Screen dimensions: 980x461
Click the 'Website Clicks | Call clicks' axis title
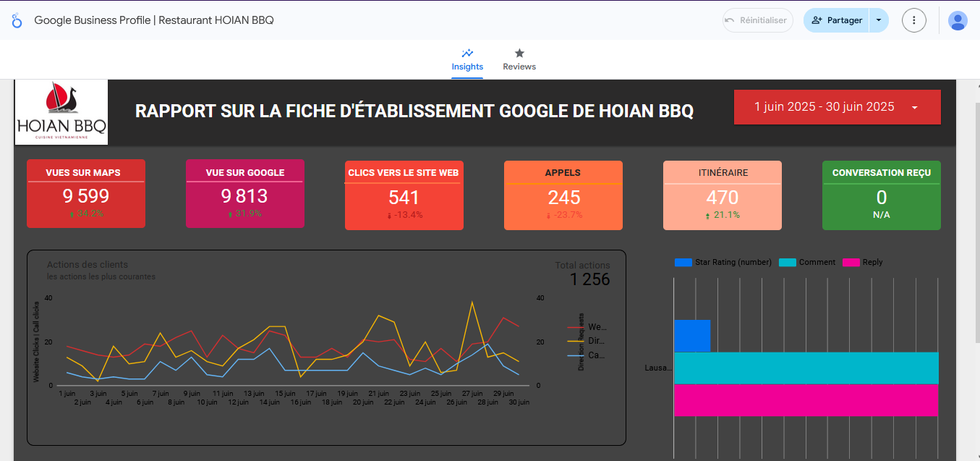pos(36,342)
